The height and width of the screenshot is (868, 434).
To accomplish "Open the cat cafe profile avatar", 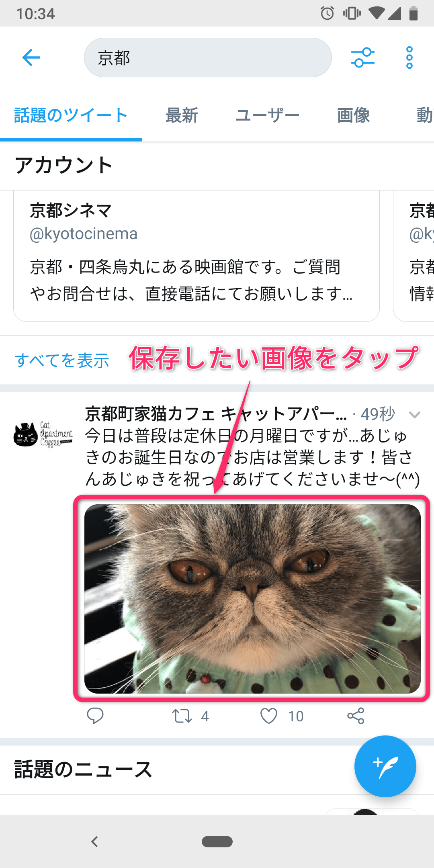I will [x=43, y=434].
